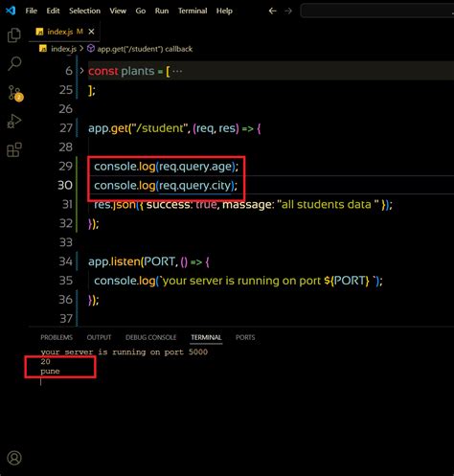Open the Edit menu

pos(53,11)
